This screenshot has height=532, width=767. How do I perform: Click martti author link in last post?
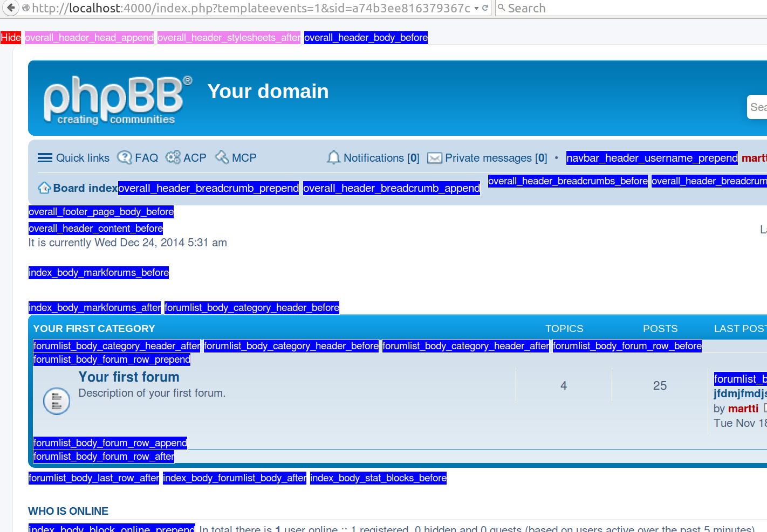point(743,409)
